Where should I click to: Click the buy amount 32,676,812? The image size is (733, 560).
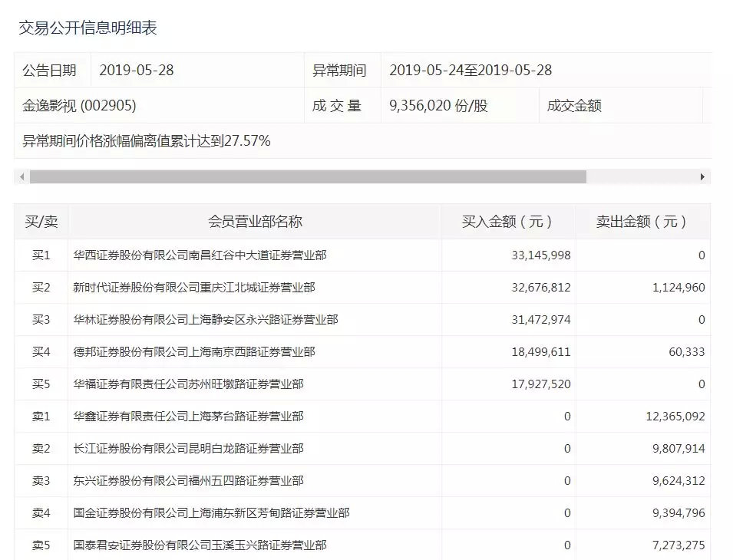click(x=541, y=288)
